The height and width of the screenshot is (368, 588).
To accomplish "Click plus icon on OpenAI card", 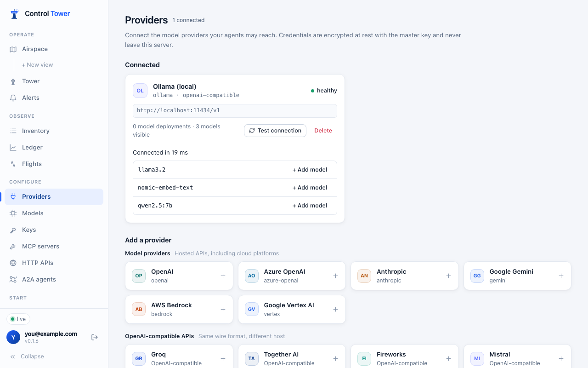I will point(223,276).
